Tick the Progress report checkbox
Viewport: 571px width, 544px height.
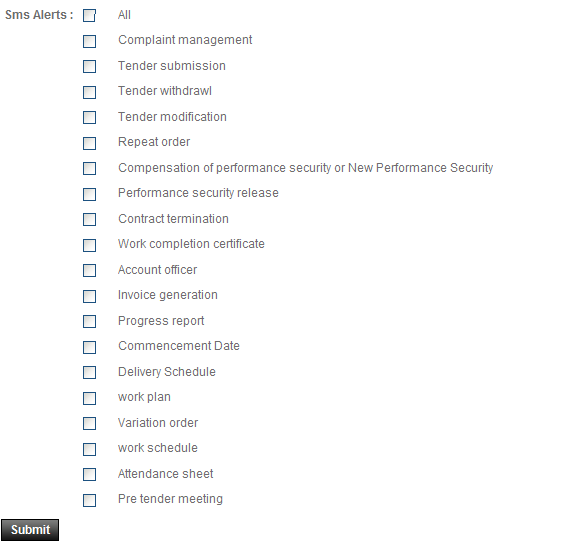tap(89, 322)
